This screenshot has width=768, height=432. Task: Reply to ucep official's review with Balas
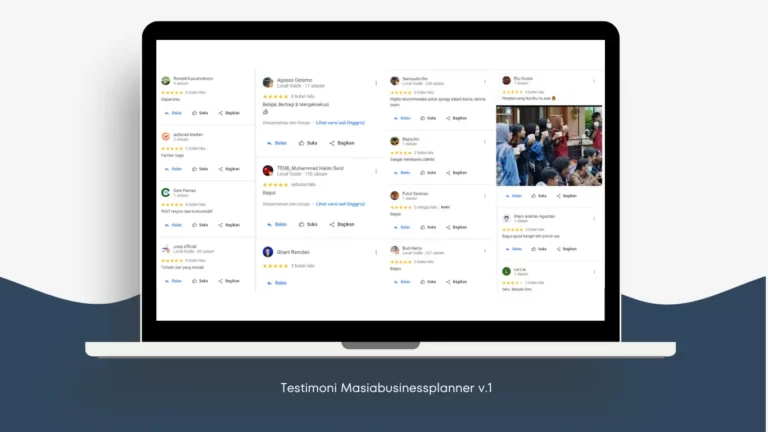point(173,281)
